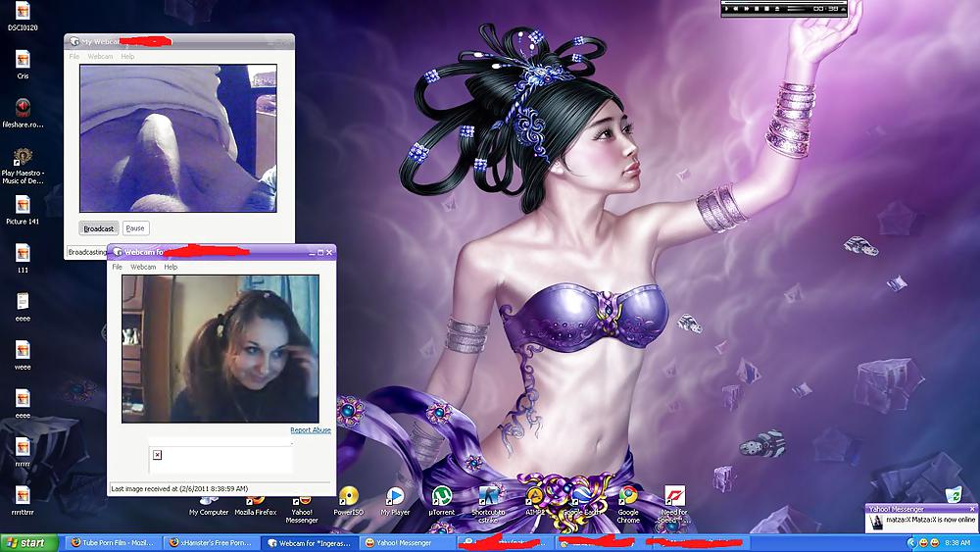980x552 pixels.
Task: Open the DSCI0120 desktop image file
Action: 23,17
